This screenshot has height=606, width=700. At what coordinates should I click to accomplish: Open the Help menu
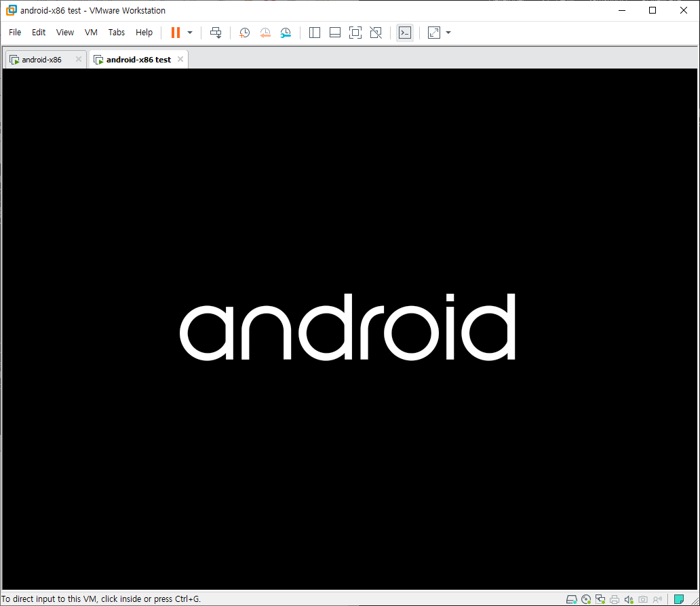pyautogui.click(x=144, y=32)
